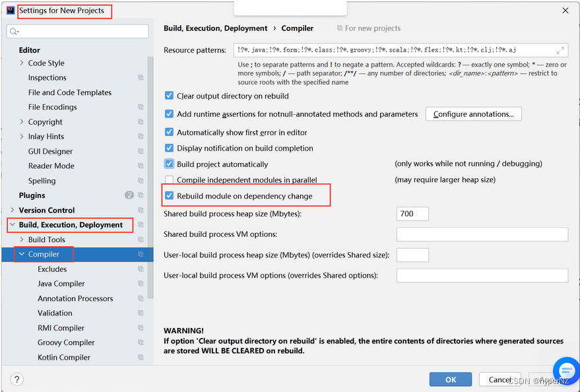The image size is (580, 392).
Task: Toggle Display notification on build completion
Action: click(x=169, y=148)
